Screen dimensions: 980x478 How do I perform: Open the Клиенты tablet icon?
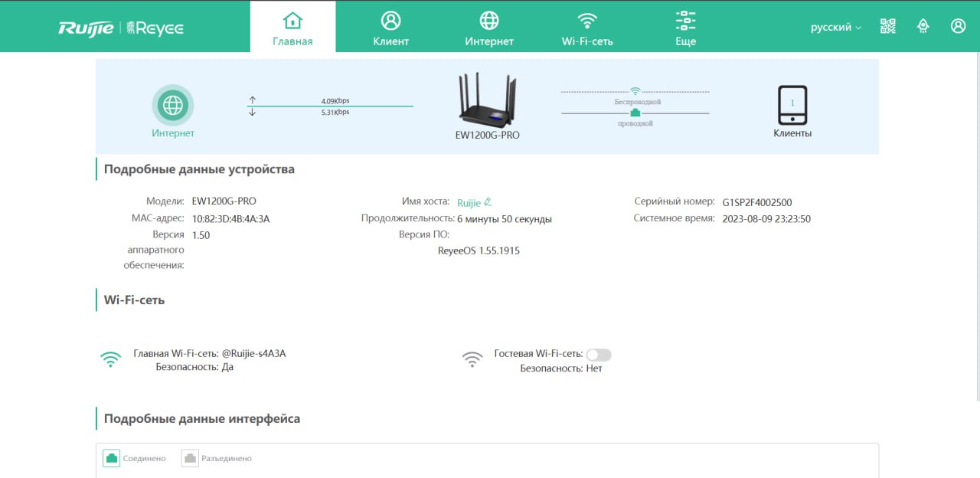pos(792,105)
